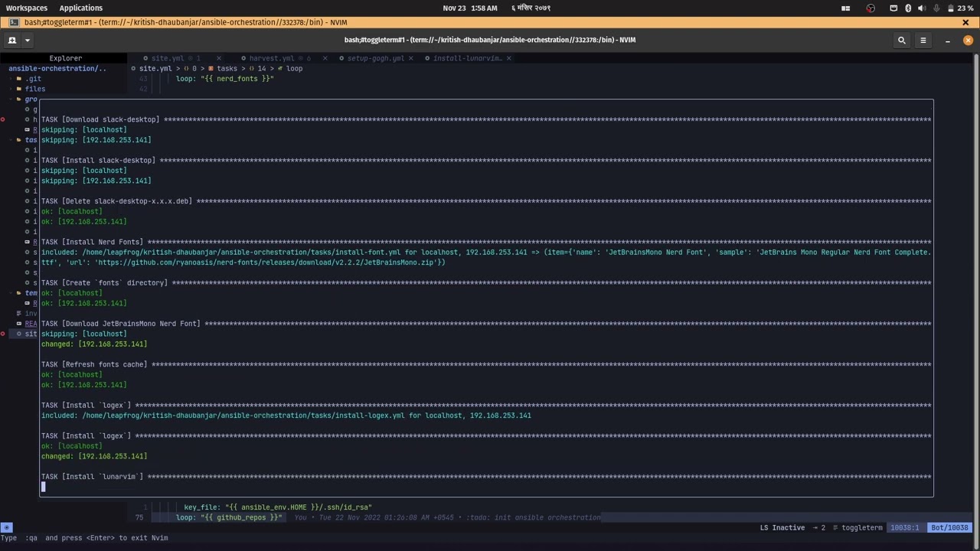Close the harvest.yml buffer tab
This screenshot has height=551, width=980.
coord(325,58)
